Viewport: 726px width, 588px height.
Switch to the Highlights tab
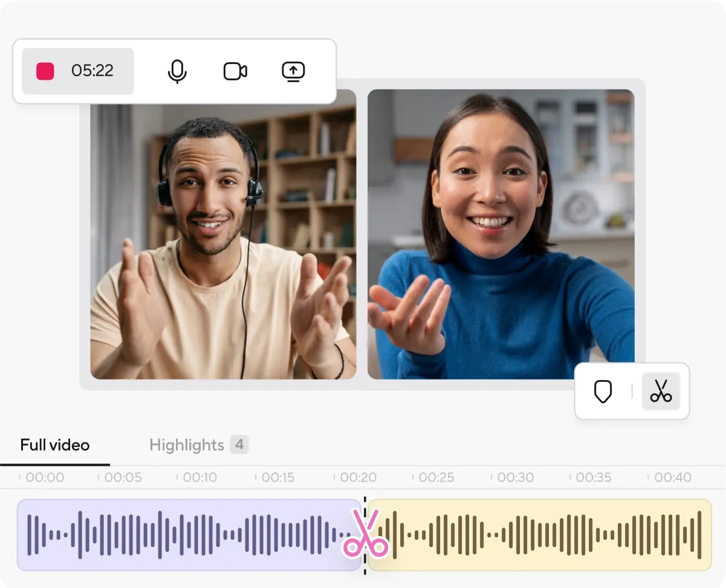point(187,445)
